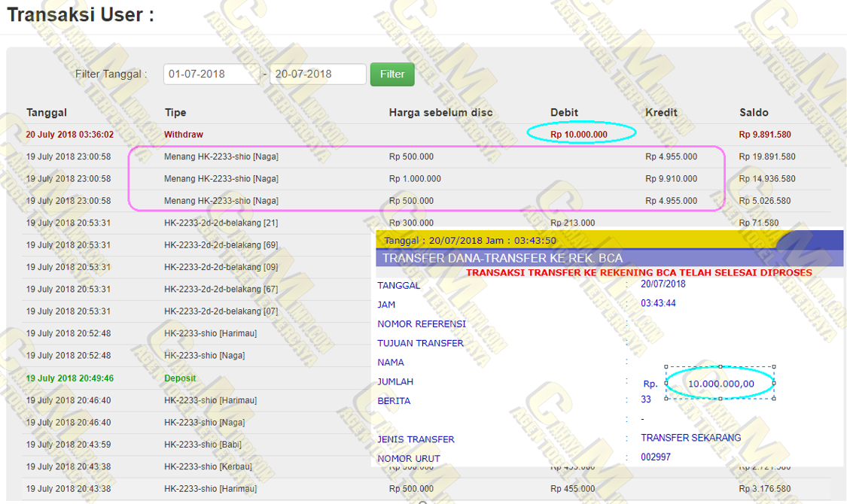Screen dimensions: 847x504
Task: Click the TRANSFER SEKARANG value in receipt
Action: [x=690, y=438]
